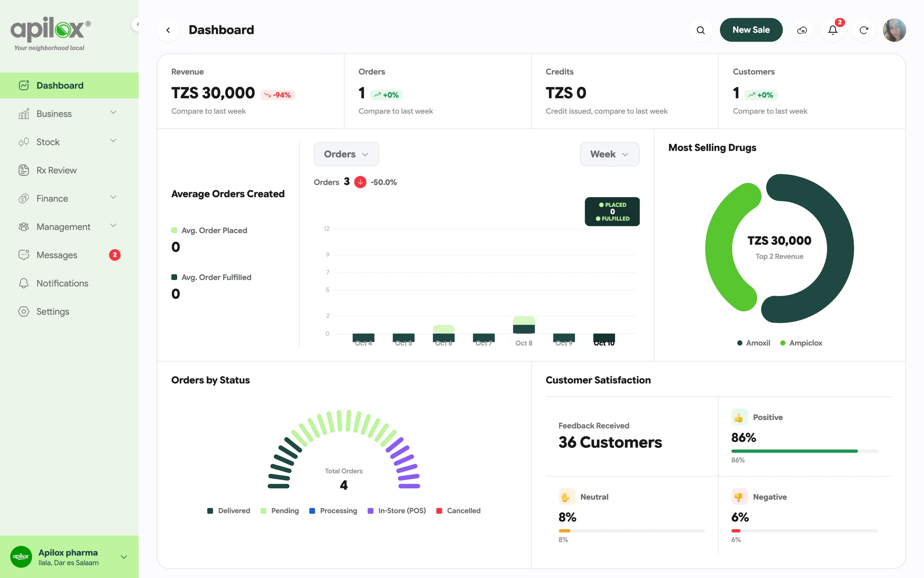
Task: Click the Rx Review prescription icon
Action: (x=24, y=170)
